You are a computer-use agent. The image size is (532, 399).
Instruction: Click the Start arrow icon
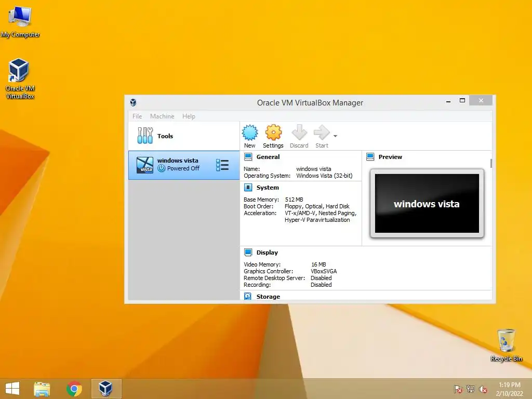point(322,132)
